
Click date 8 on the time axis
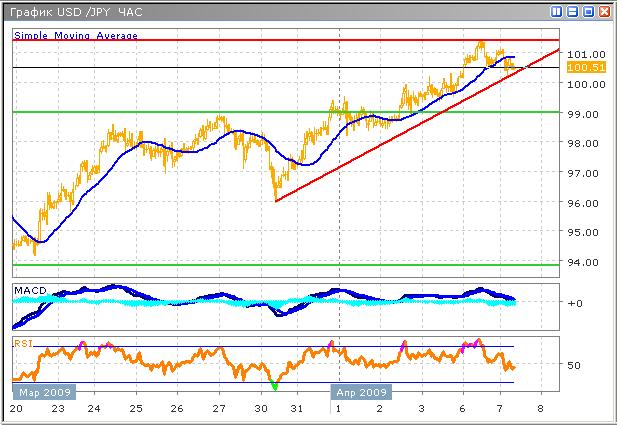pos(541,408)
